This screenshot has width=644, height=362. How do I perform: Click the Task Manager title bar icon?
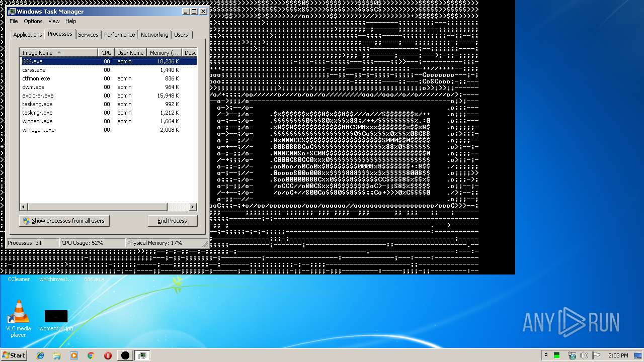(x=12, y=11)
